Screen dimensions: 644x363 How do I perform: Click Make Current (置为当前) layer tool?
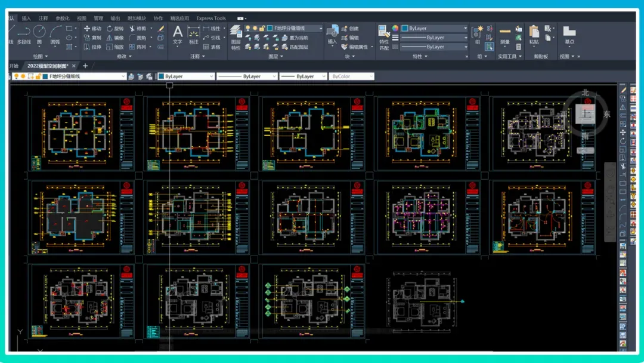tap(295, 38)
